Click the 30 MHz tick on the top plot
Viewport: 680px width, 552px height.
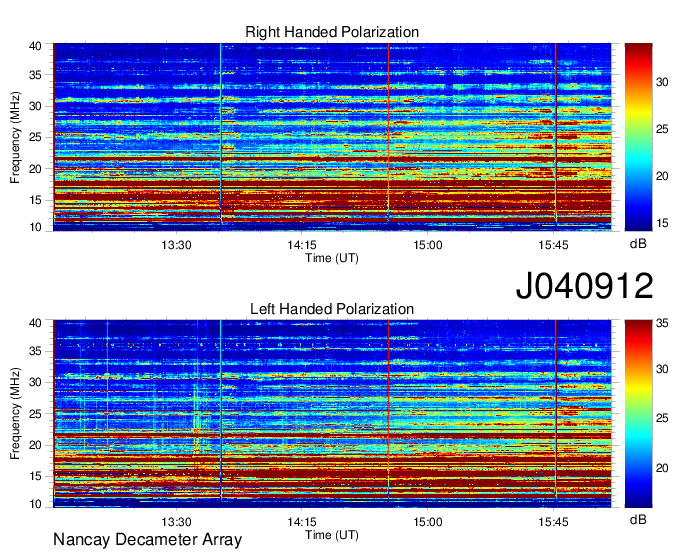[35, 106]
